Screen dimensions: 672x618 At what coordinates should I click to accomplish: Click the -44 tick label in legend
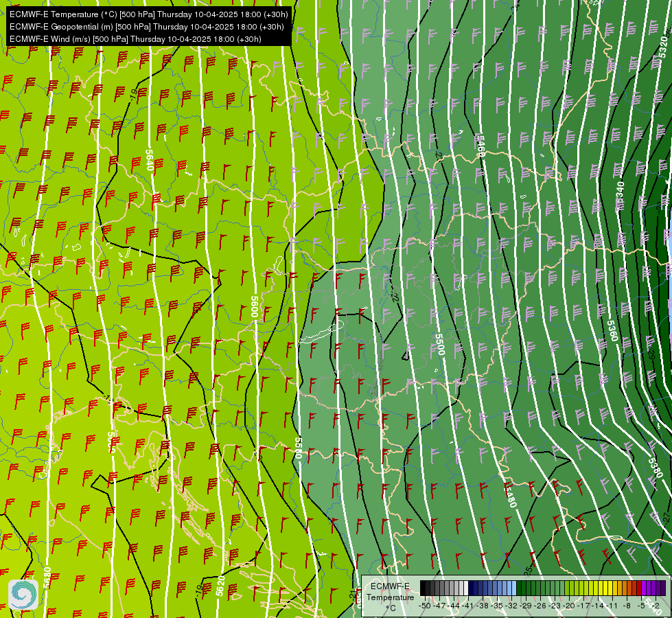click(x=454, y=606)
